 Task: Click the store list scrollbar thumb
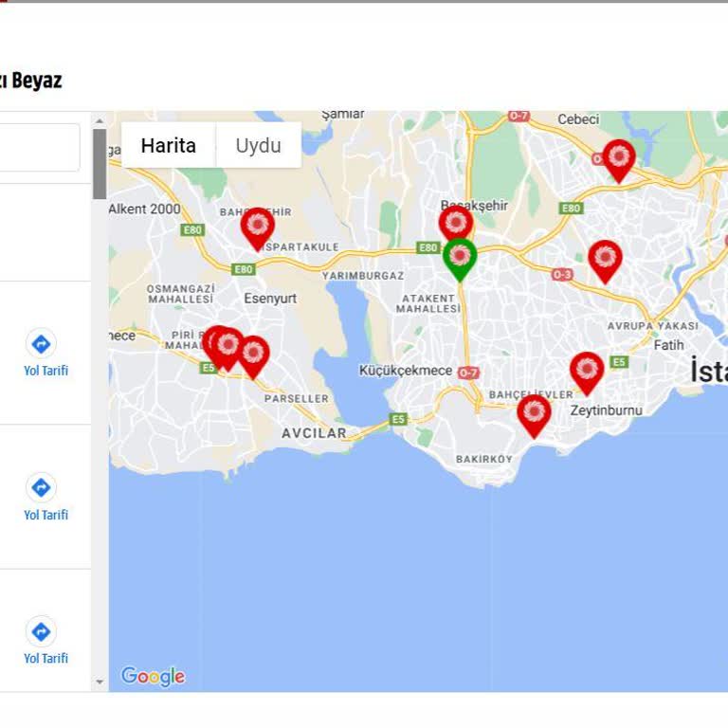pyautogui.click(x=100, y=163)
